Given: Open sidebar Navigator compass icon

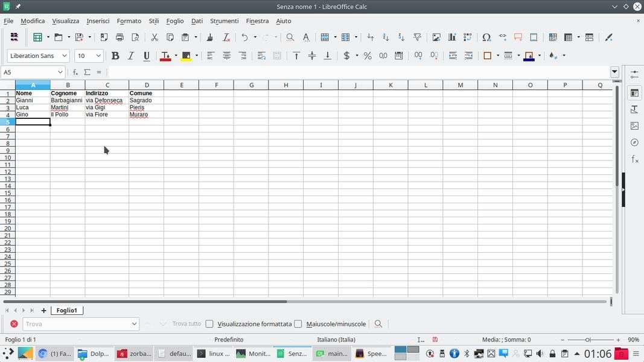Looking at the screenshot, I should (x=634, y=142).
